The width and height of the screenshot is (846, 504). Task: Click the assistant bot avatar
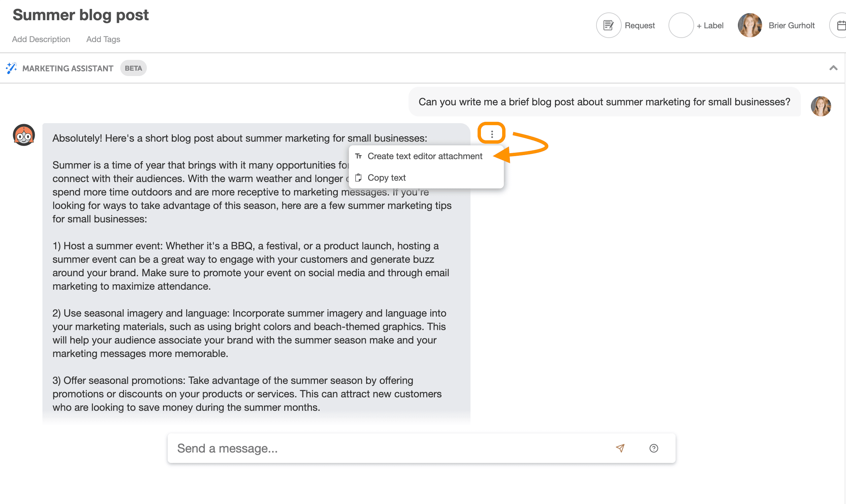pyautogui.click(x=24, y=135)
